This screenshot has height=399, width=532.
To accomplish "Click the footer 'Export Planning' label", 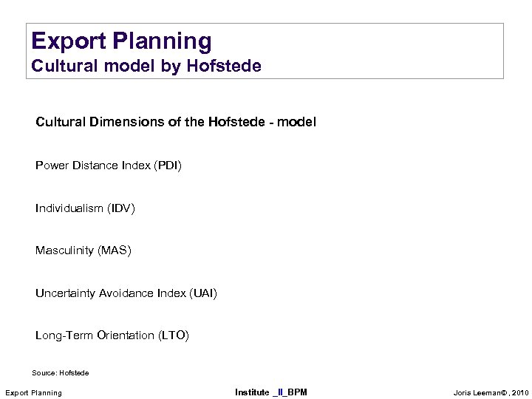I will [x=33, y=393].
